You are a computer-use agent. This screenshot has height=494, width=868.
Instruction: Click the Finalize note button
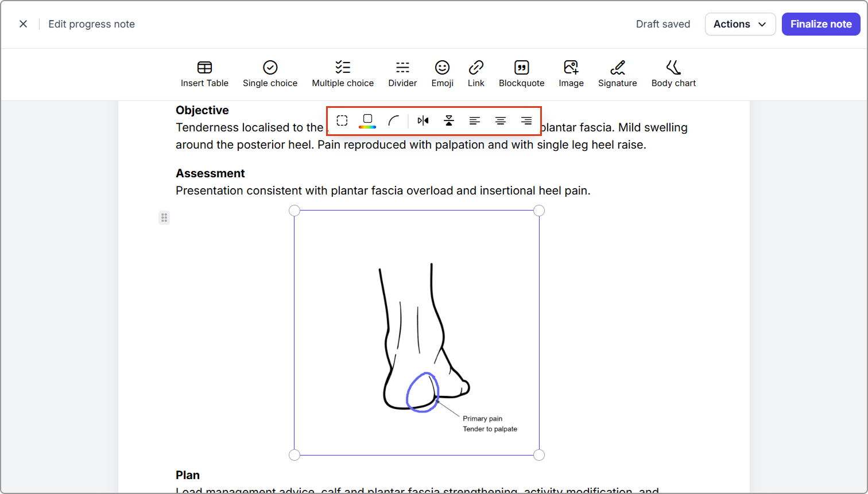tap(821, 24)
